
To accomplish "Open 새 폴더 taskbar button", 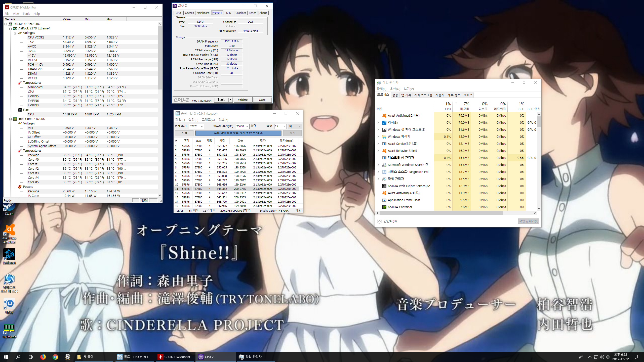I will [94, 357].
